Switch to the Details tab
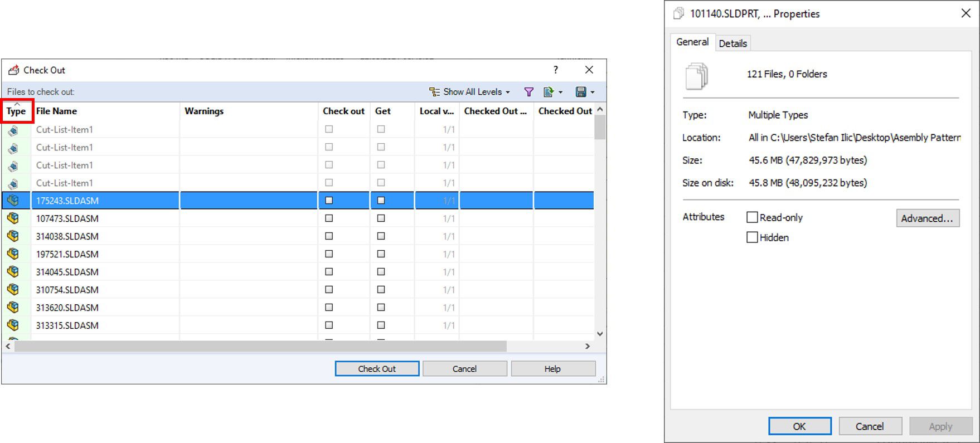980x443 pixels. [732, 43]
